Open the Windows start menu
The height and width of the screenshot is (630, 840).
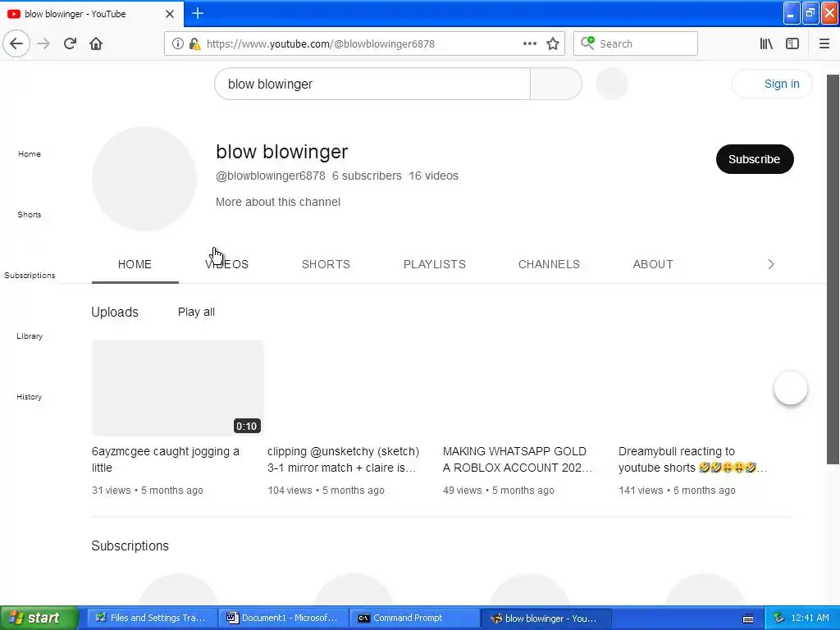click(x=39, y=618)
